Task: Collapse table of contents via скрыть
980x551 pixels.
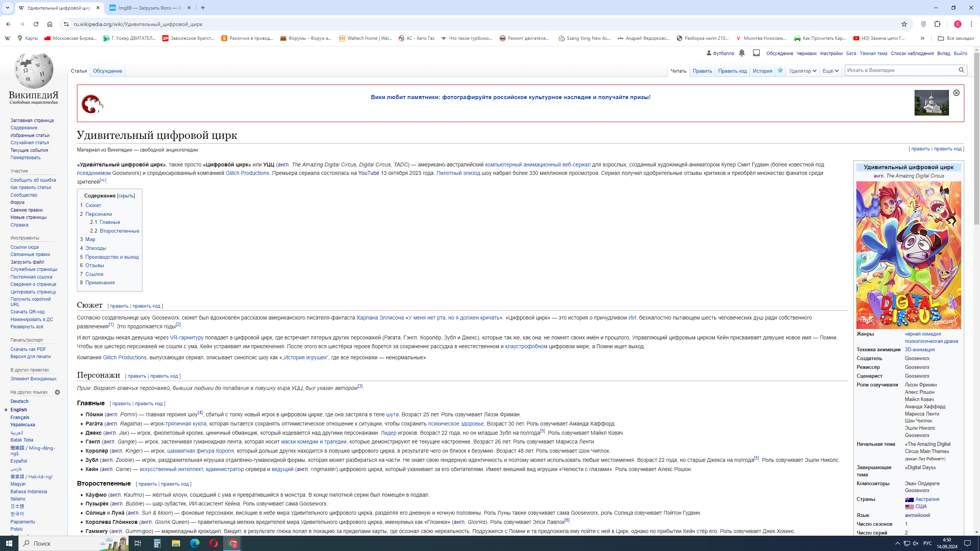Action: 126,196
